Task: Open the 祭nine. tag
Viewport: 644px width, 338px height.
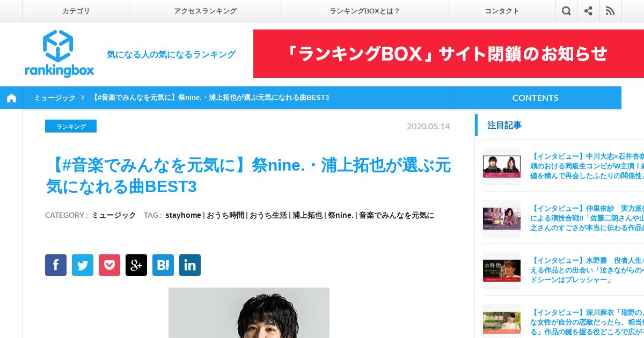Action: click(341, 215)
